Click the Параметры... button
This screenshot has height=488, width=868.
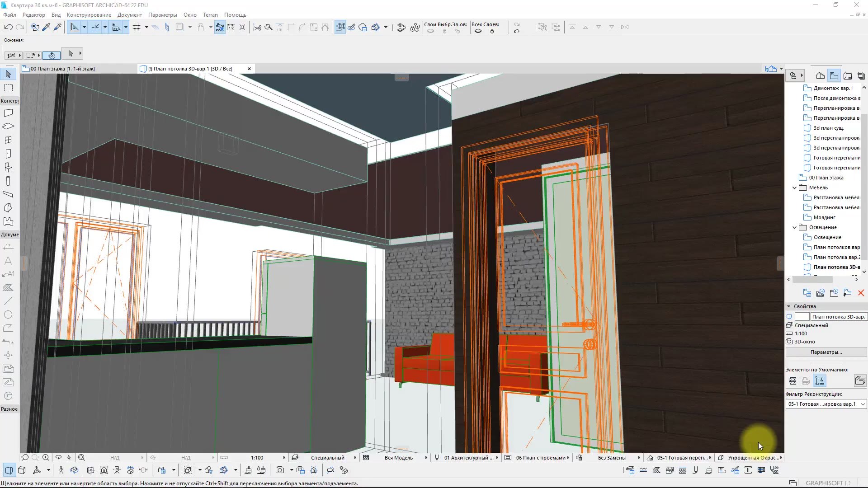coord(826,352)
